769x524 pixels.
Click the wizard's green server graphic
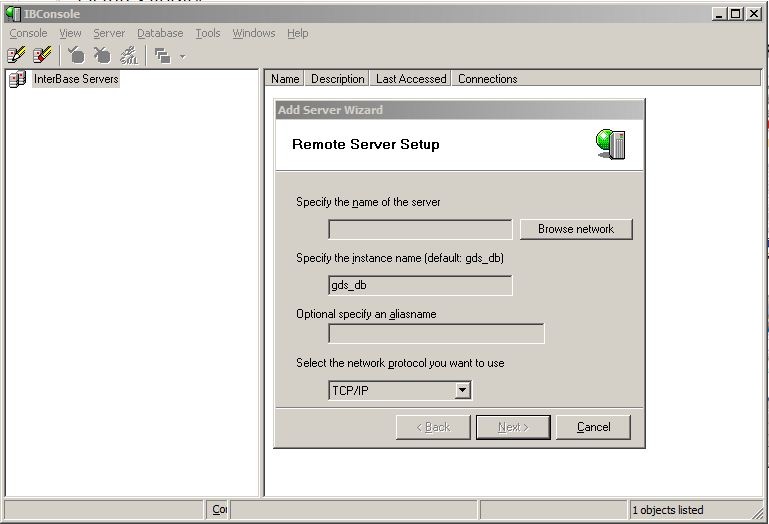(611, 144)
